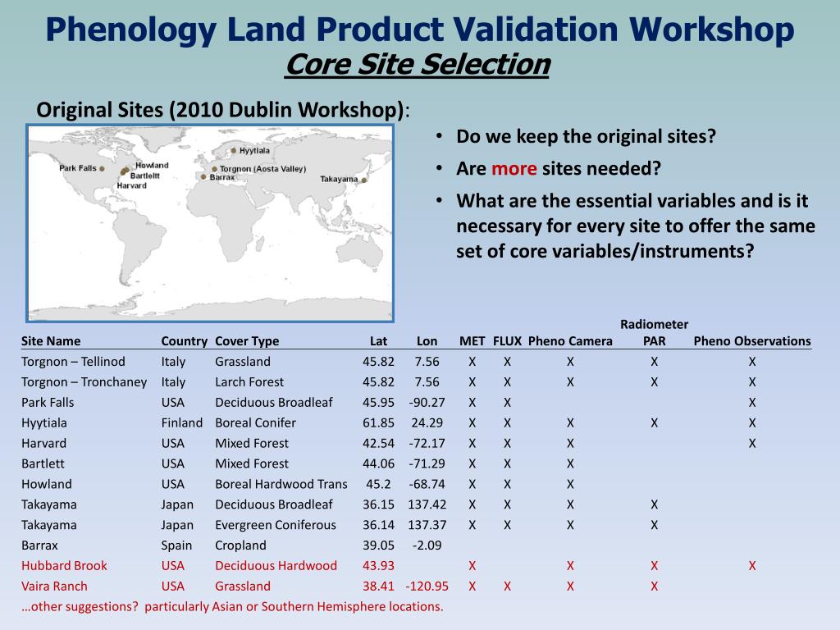Click Pheno Observations X for Park Falls

752,403
